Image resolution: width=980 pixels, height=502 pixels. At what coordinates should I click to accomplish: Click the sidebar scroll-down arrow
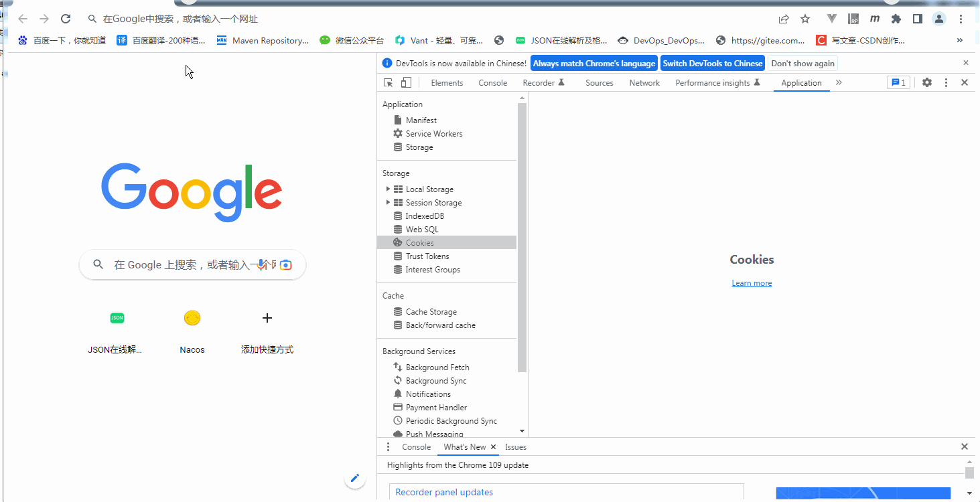pos(522,432)
